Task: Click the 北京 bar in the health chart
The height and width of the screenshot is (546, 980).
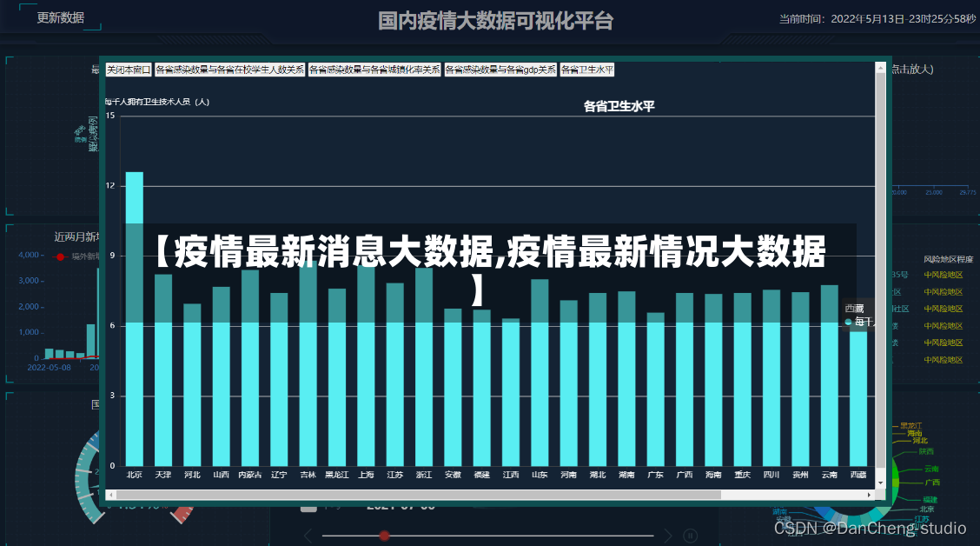Action: click(x=135, y=319)
